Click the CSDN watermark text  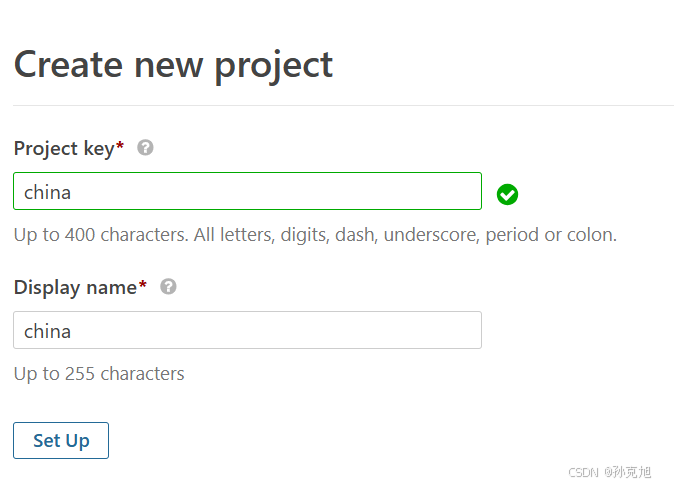610,472
